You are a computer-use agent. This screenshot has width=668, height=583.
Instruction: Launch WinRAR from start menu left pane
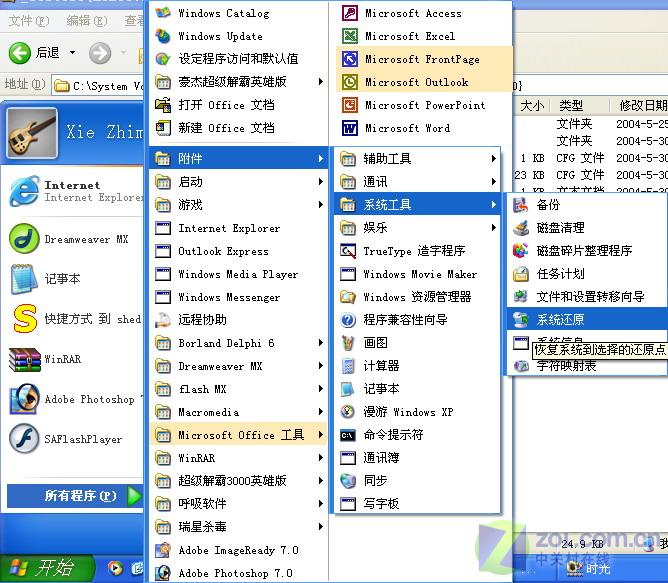coord(73,359)
